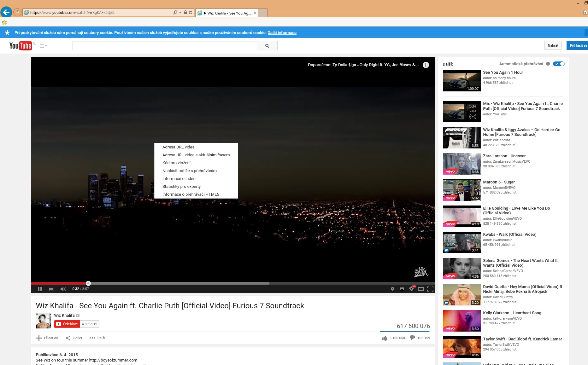Screen dimensions: 588x365
Task: Open Maroon 5 - Sugar video title
Action: (499, 182)
